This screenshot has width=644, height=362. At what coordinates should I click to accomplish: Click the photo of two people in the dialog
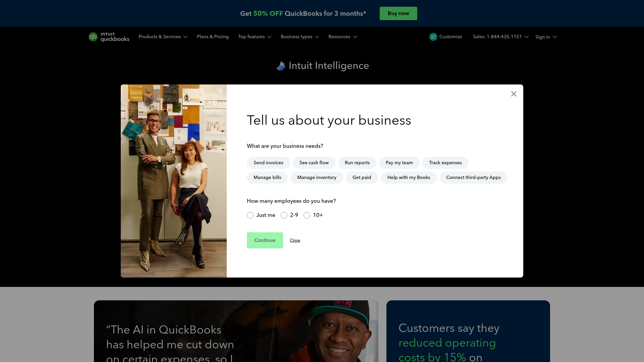click(174, 181)
